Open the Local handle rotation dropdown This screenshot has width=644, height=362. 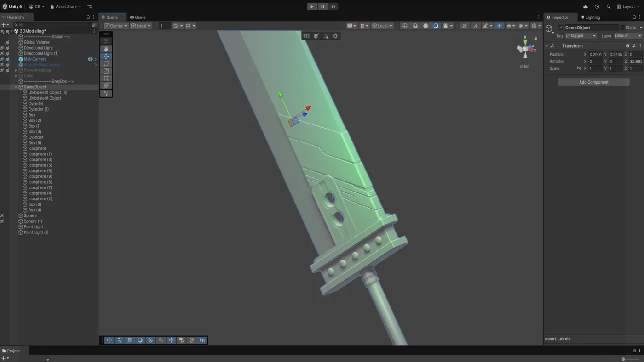point(141,26)
